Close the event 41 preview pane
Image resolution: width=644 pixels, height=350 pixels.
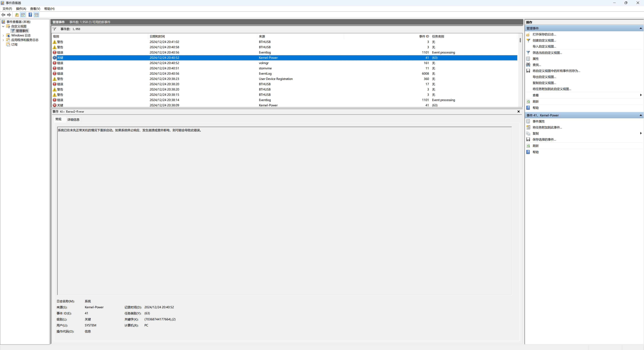[518, 111]
